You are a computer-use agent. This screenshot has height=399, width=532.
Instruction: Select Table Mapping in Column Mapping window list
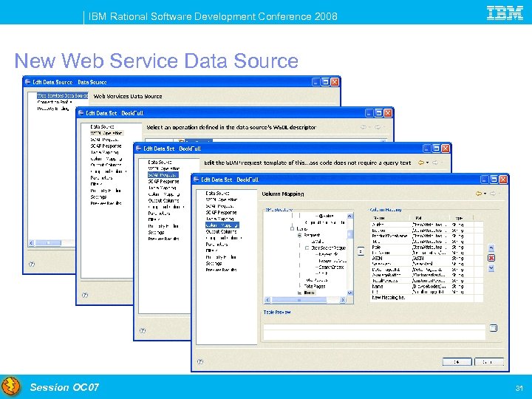[x=219, y=219]
